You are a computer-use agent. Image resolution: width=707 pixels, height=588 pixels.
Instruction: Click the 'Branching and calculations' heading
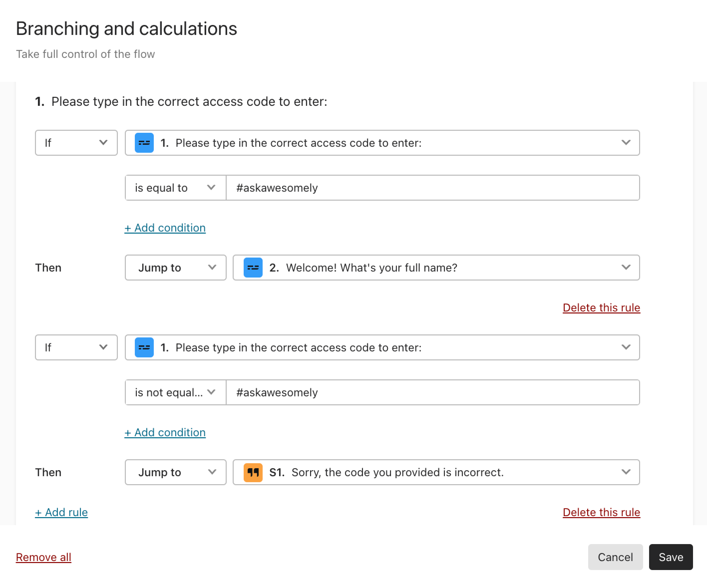point(126,29)
